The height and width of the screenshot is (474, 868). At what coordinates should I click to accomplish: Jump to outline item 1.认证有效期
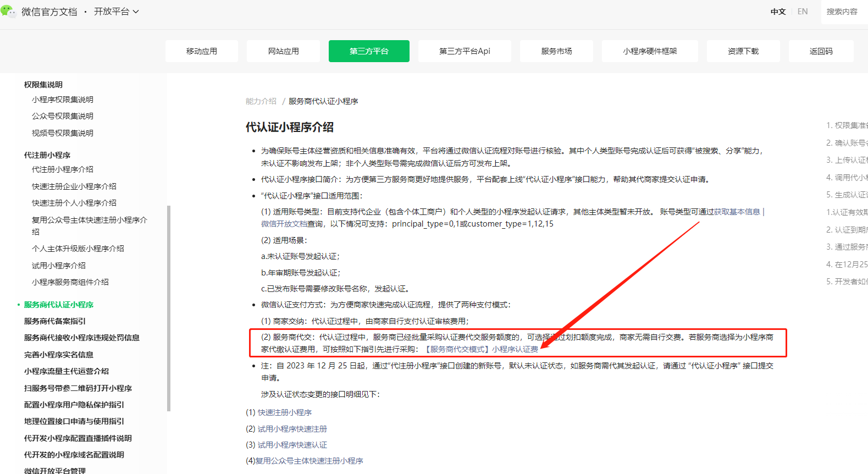847,212
